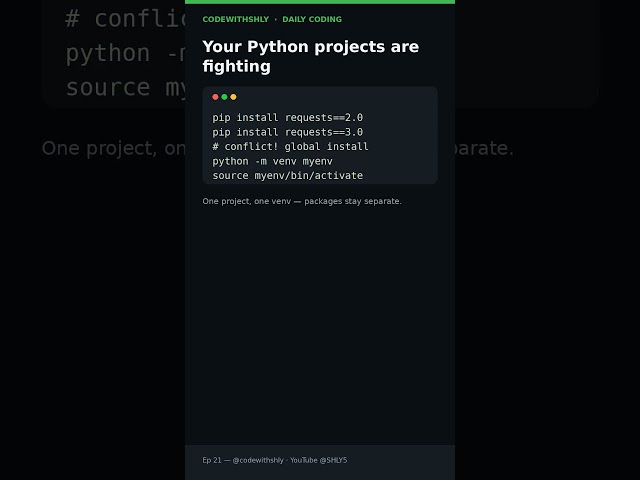Click the green dot in code window
Viewport: 640px width, 480px height.
pos(224,97)
